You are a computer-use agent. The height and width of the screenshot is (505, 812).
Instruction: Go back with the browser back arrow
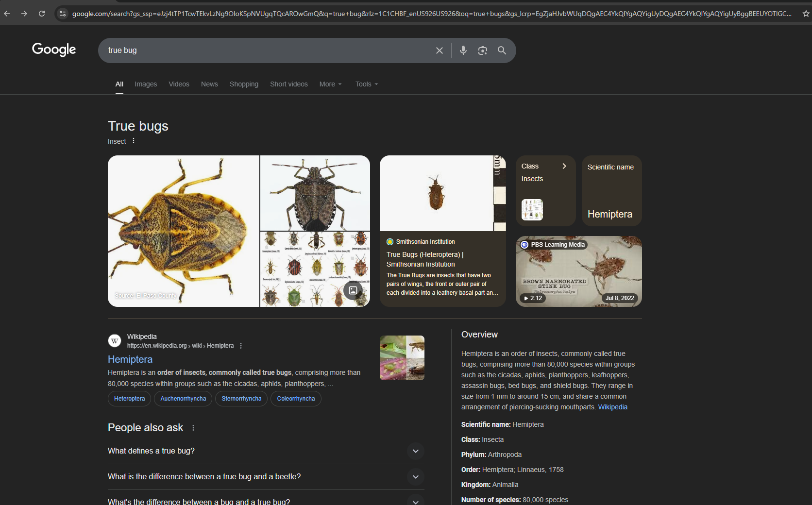click(x=7, y=14)
